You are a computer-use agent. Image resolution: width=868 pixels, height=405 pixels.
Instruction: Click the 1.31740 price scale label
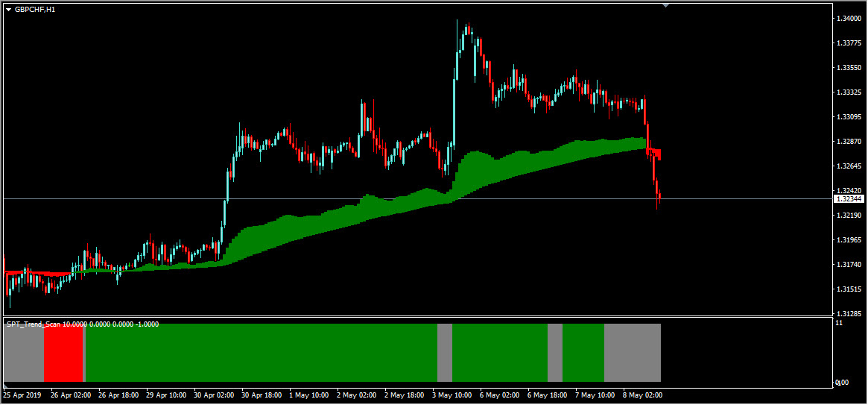click(849, 264)
